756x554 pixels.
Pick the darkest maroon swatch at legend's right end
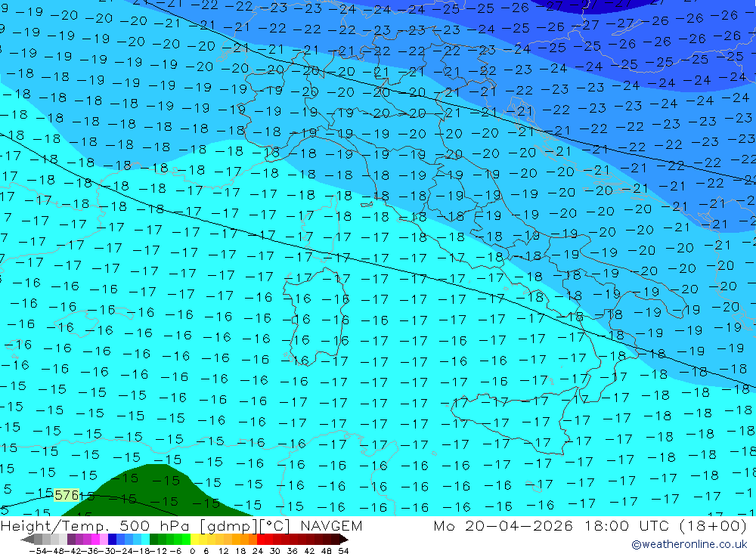(x=335, y=540)
